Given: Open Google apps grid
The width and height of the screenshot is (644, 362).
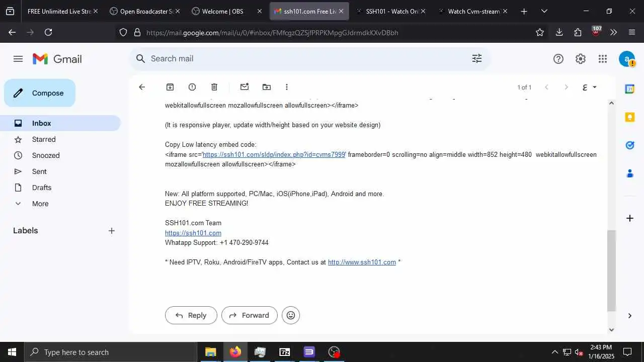Looking at the screenshot, I should coord(603,59).
